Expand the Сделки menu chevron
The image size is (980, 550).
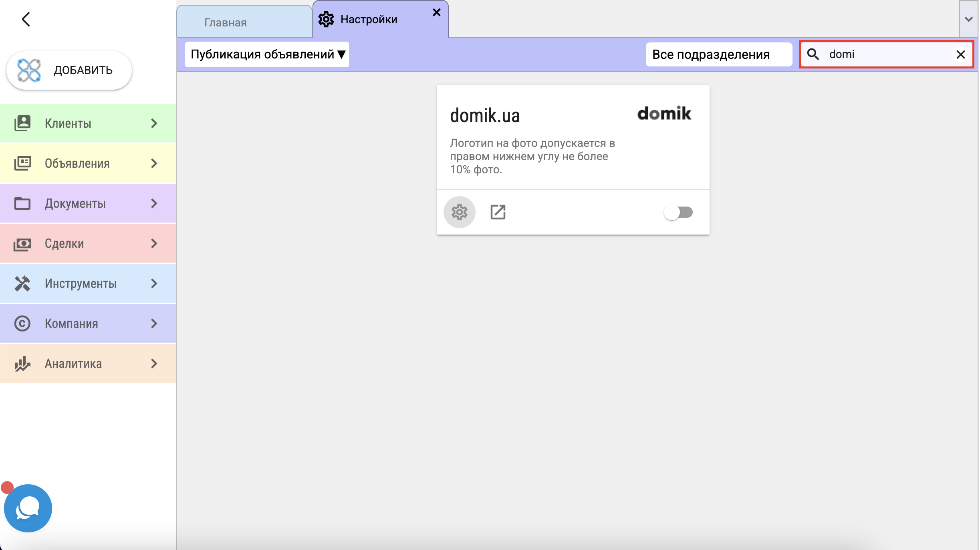tap(154, 243)
